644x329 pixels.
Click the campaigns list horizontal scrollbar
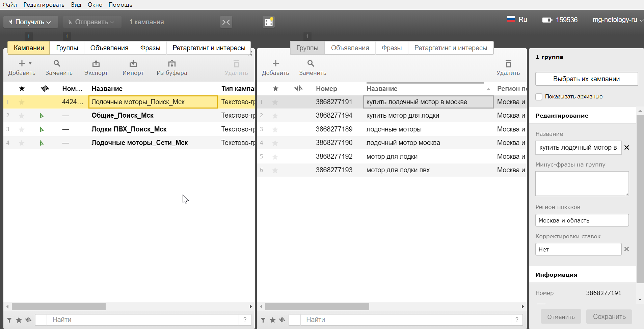tap(59, 306)
